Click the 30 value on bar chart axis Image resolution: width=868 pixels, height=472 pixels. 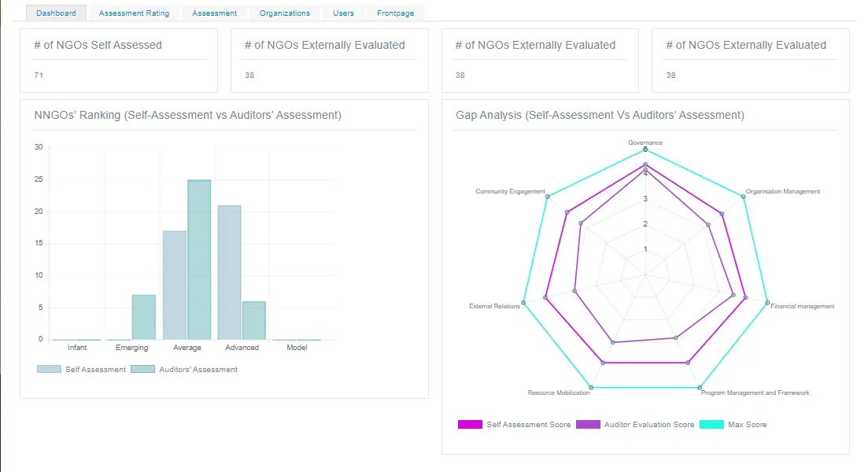[39, 147]
